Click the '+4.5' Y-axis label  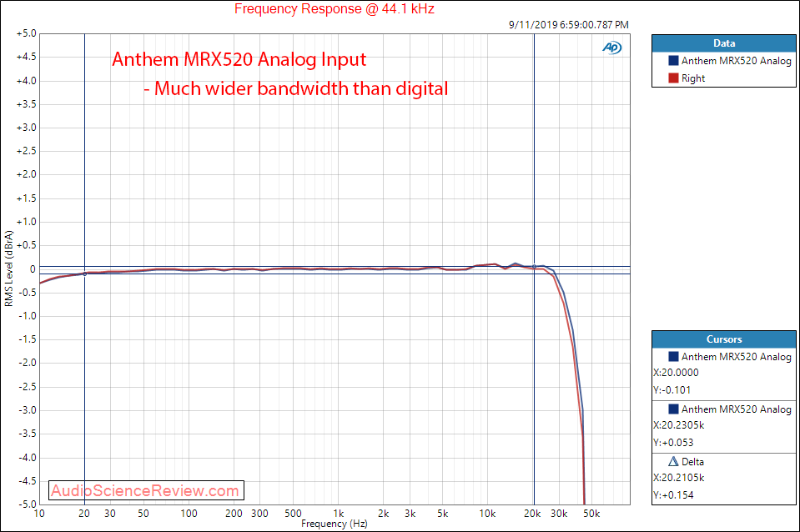[x=27, y=58]
